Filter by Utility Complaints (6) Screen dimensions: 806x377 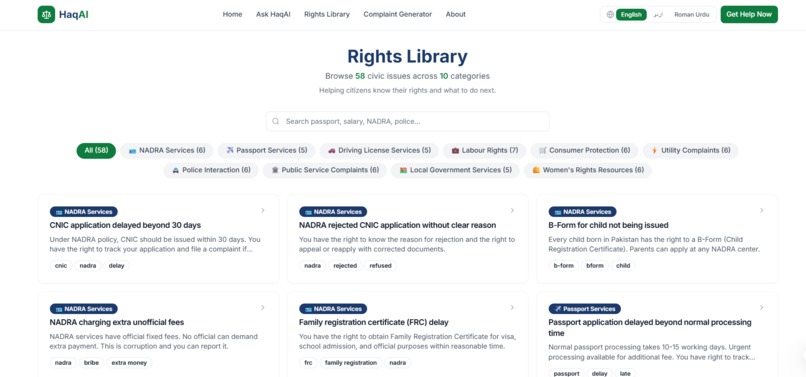point(690,151)
